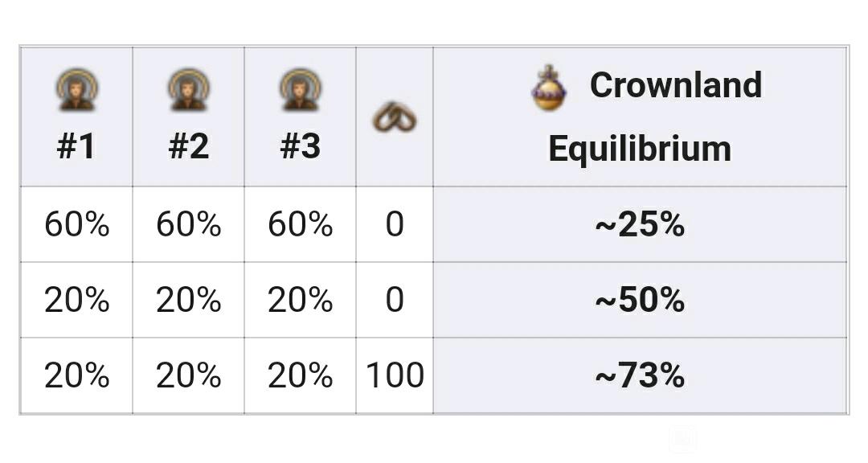868x463 pixels.
Task: Click the Crownland golden orb icon
Action: (x=549, y=88)
